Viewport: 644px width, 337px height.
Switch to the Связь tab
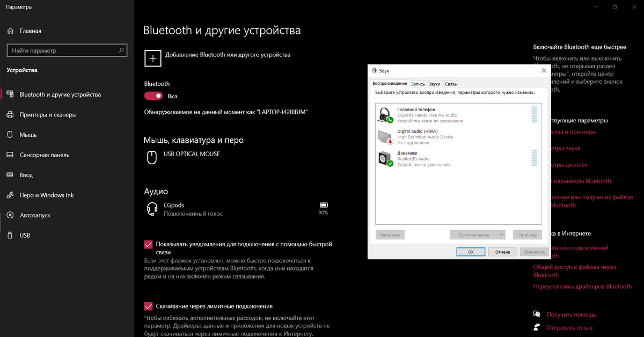coord(451,84)
